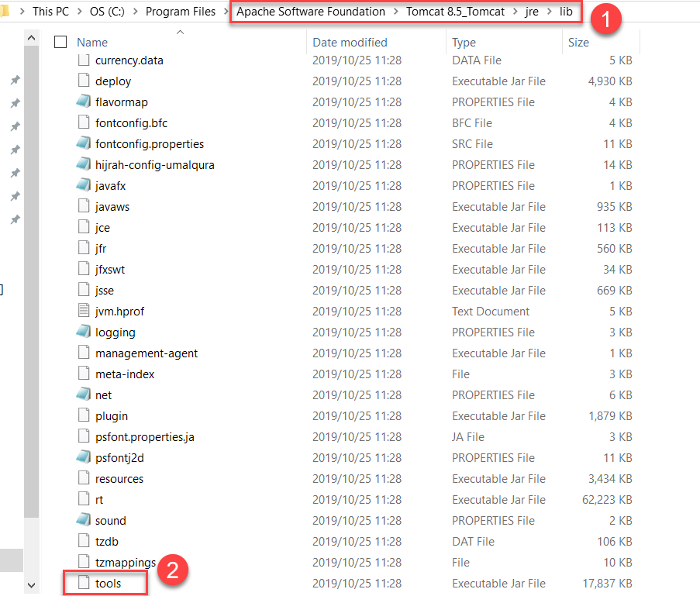Click the 4,930 KB size value
Image resolution: width=700 pixels, height=596 pixels.
pos(610,81)
